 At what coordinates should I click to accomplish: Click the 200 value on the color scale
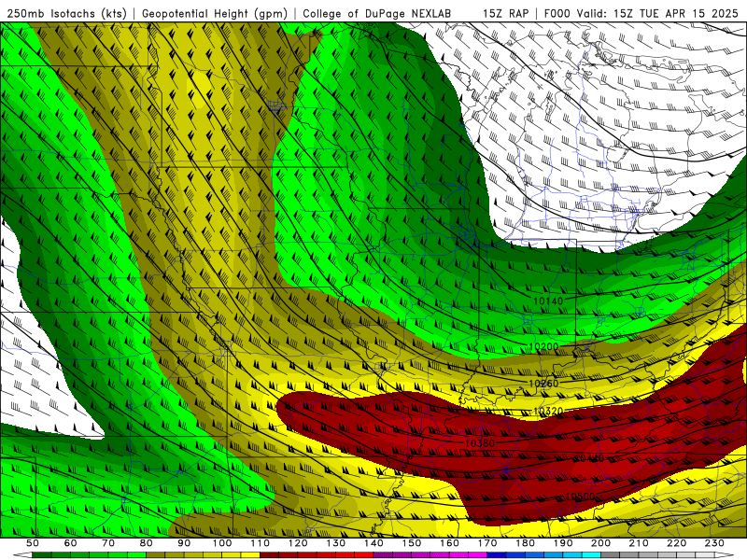coord(600,543)
